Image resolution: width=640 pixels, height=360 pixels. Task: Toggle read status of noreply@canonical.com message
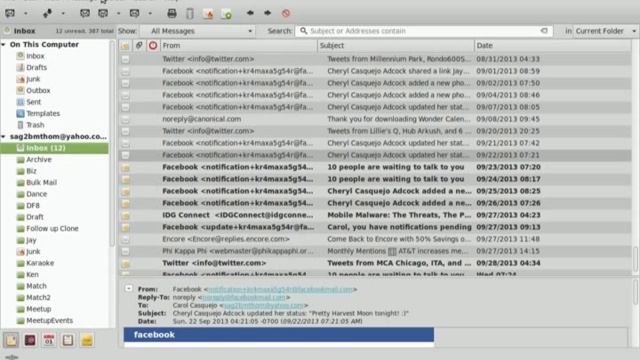click(x=125, y=120)
